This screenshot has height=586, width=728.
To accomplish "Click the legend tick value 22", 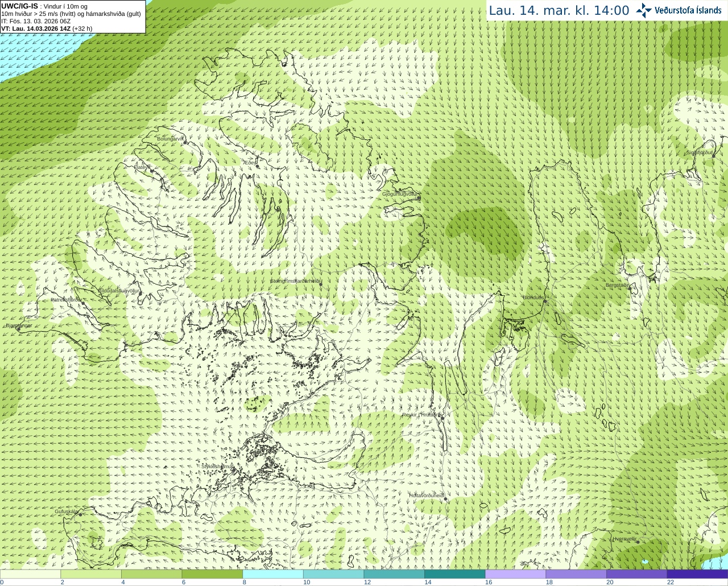I will tap(671, 582).
